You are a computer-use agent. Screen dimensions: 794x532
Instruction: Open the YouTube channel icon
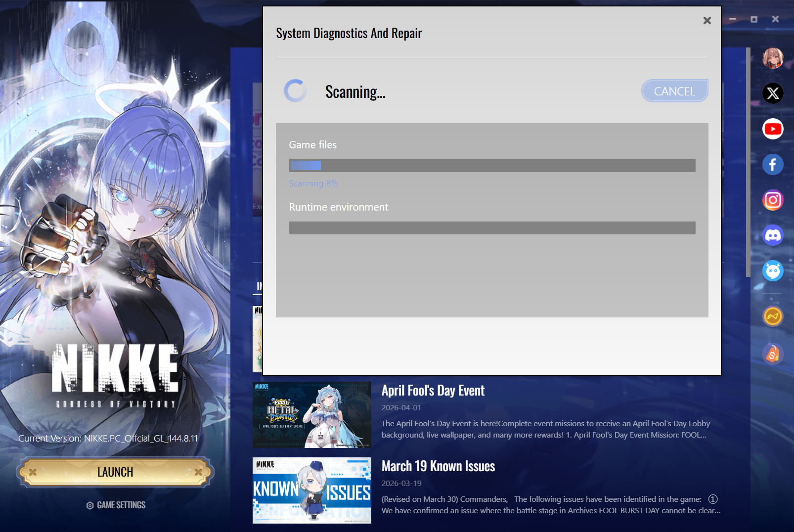pyautogui.click(x=773, y=129)
